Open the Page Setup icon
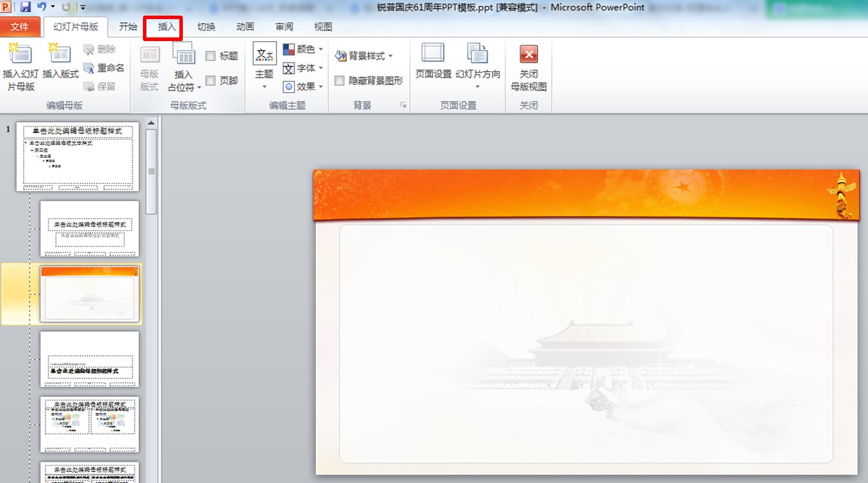 (433, 54)
